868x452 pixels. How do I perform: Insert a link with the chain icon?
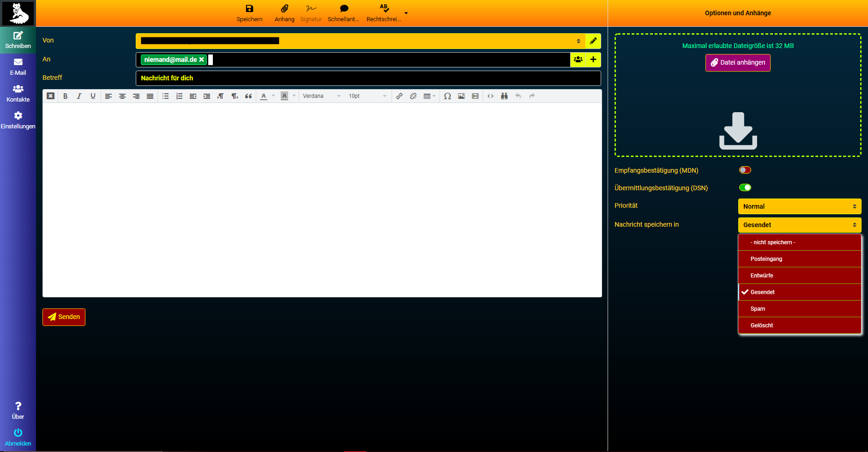pos(399,96)
